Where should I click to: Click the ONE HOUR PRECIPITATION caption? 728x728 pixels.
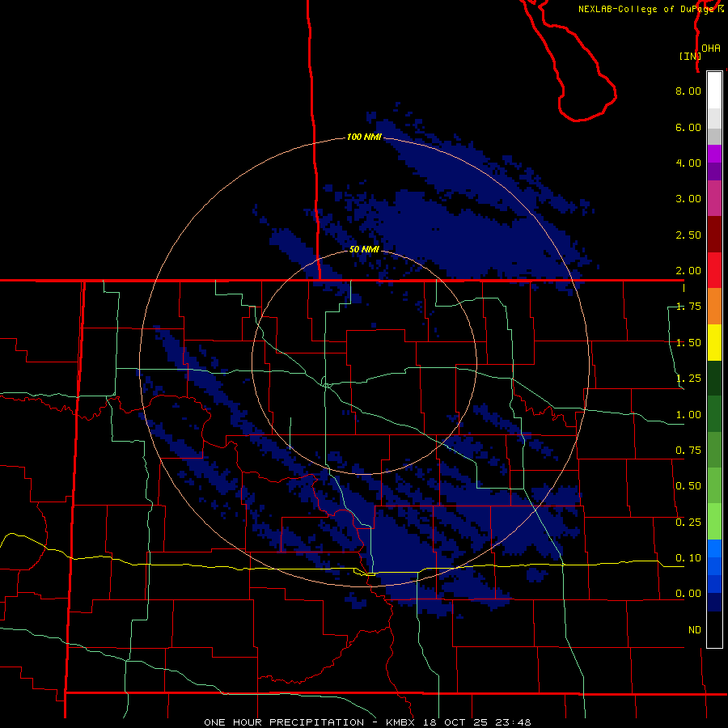coord(284,722)
